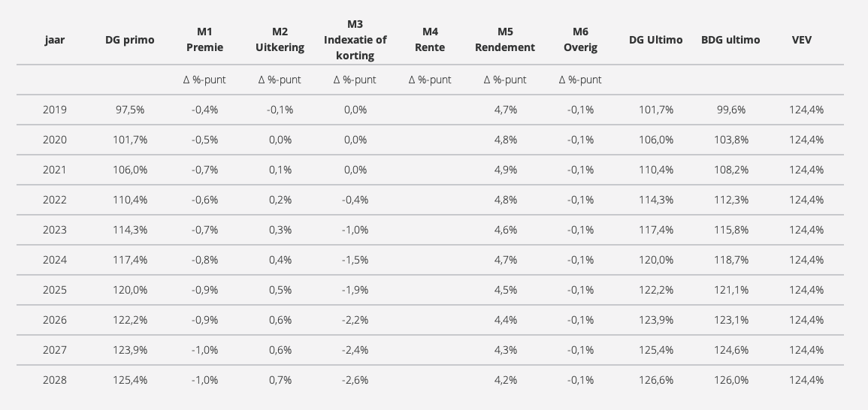Click the jaar column header
This screenshot has height=410, width=868.
[x=54, y=40]
